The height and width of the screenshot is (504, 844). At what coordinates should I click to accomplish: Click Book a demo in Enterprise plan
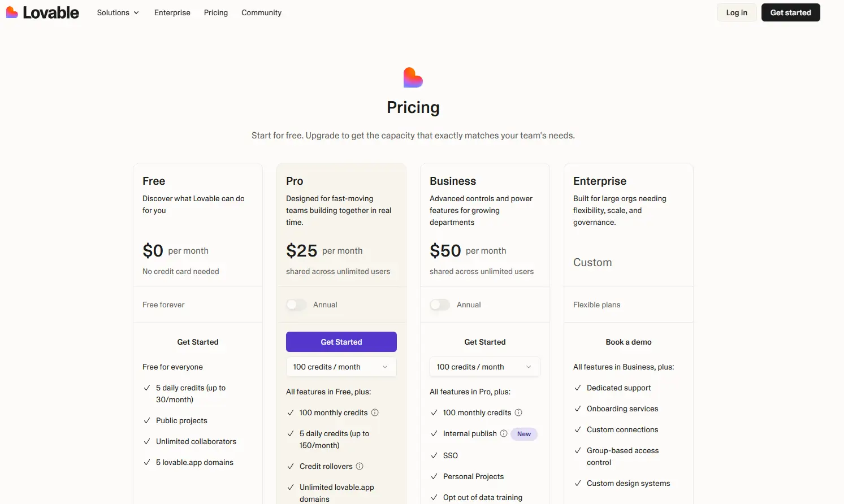(x=629, y=342)
